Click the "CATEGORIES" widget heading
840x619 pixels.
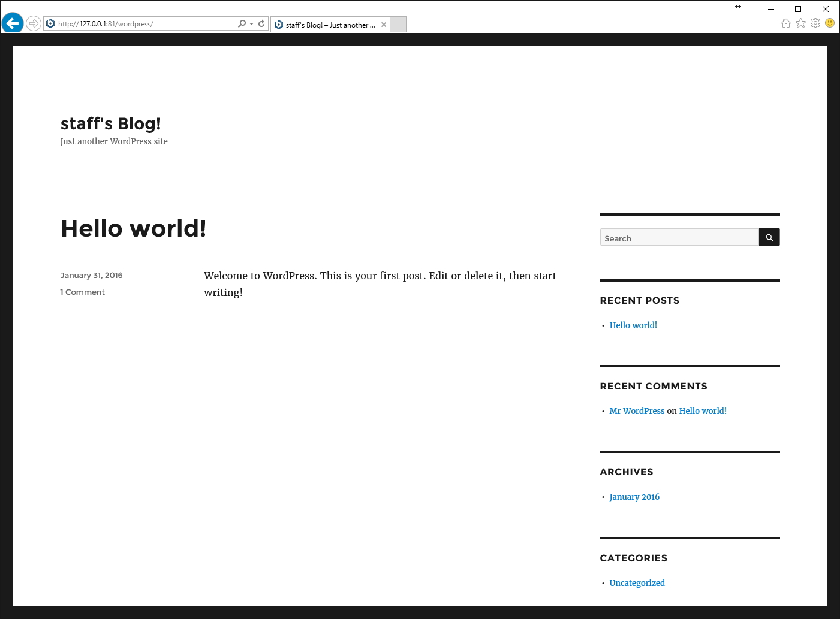click(634, 558)
